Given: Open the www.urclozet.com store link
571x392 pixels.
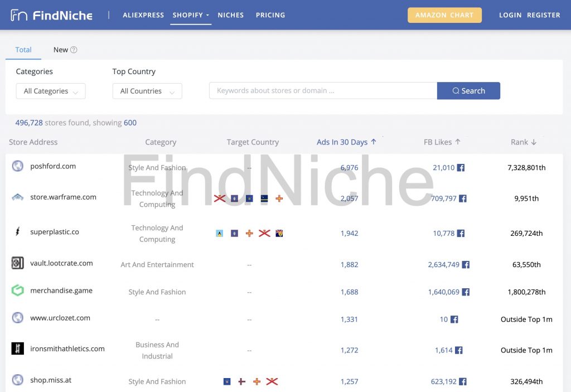Looking at the screenshot, I should click(60, 318).
